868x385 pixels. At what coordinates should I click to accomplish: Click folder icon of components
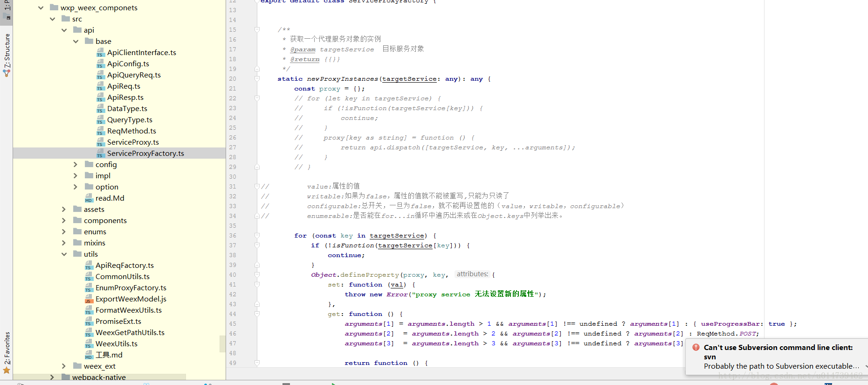77,220
